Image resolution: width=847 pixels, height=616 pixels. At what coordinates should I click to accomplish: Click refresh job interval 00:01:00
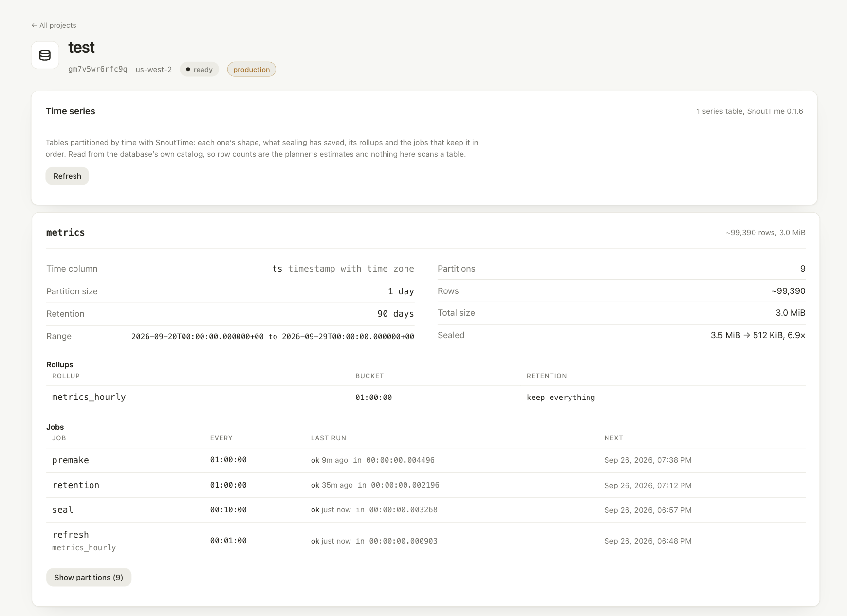(228, 541)
